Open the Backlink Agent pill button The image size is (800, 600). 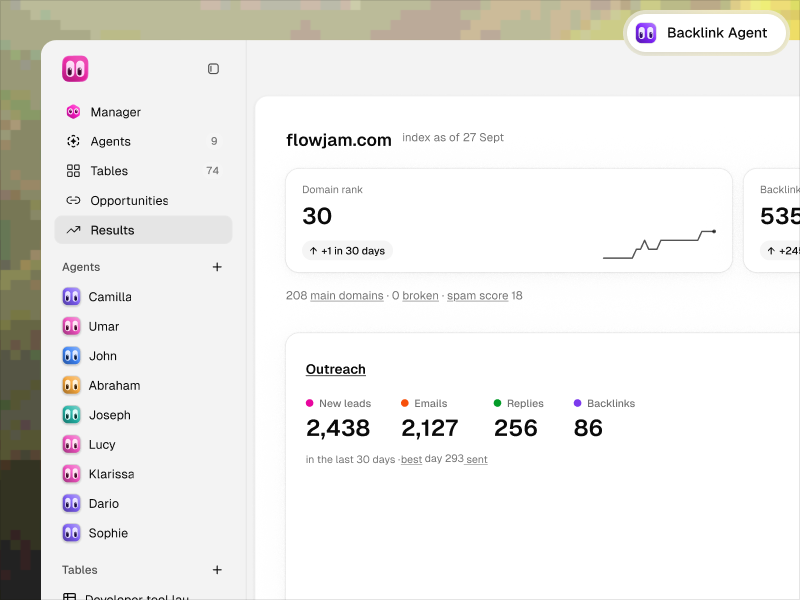tap(706, 33)
